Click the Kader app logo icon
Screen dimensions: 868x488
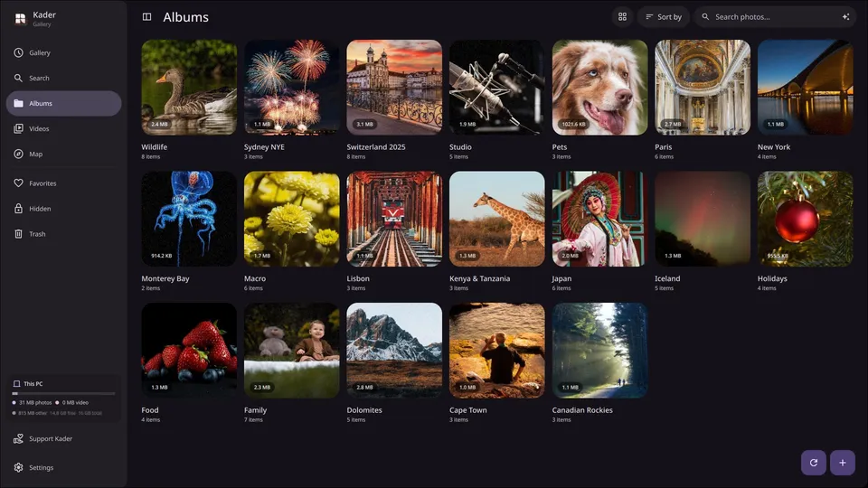pos(21,18)
